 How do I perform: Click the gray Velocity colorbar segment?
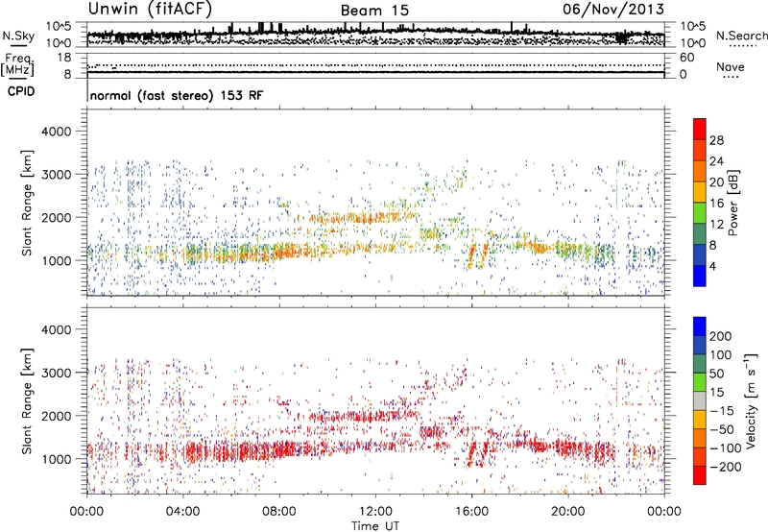[x=700, y=400]
